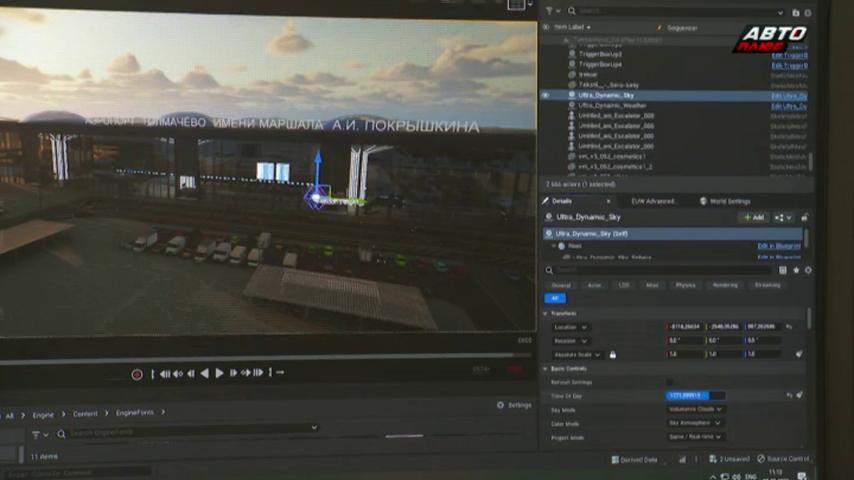Open the Sky Mode Volumetric Clouds dropdown

coord(695,409)
